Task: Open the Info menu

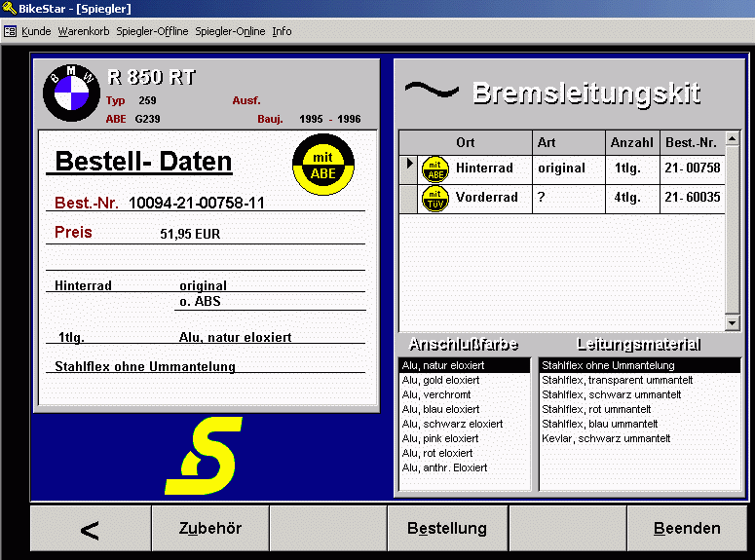Action: pos(282,31)
